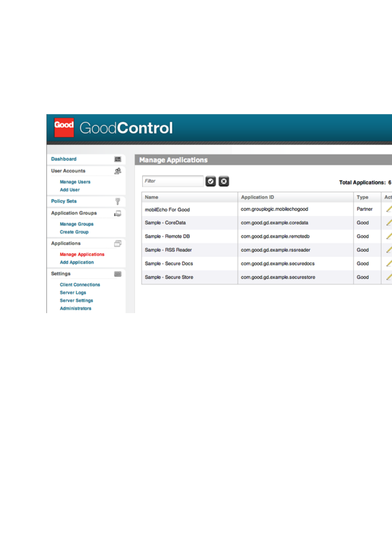Open the Dashboard section
Viewport: 392px width, 554px height.
pos(64,159)
